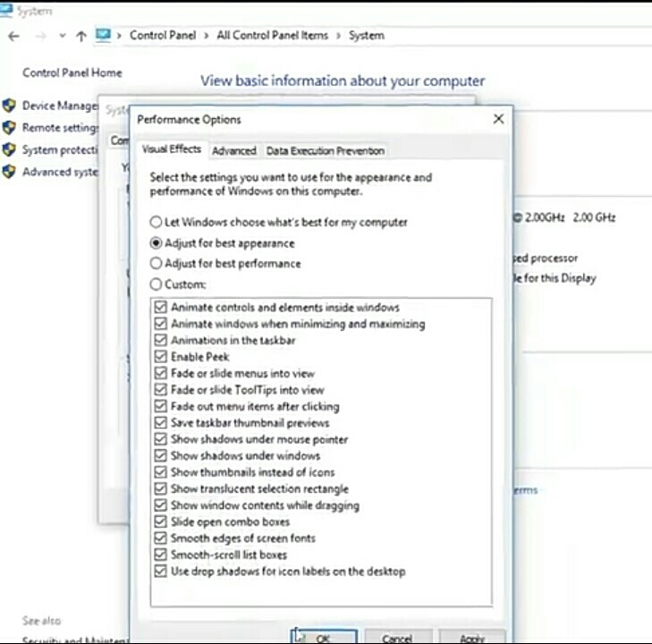Image resolution: width=652 pixels, height=644 pixels.
Task: Uncheck Show translucent selection rectangle
Action: pyautogui.click(x=160, y=488)
